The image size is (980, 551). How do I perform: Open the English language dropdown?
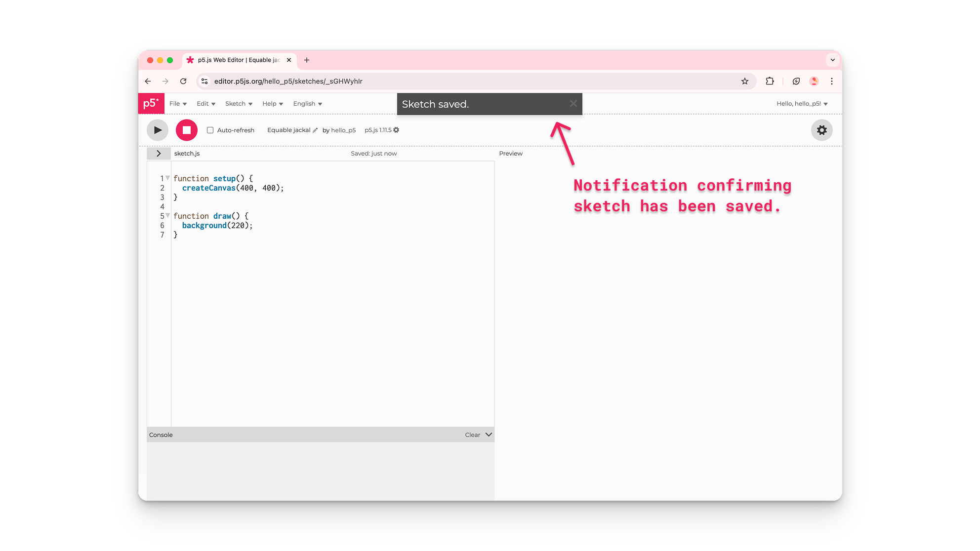[307, 104]
